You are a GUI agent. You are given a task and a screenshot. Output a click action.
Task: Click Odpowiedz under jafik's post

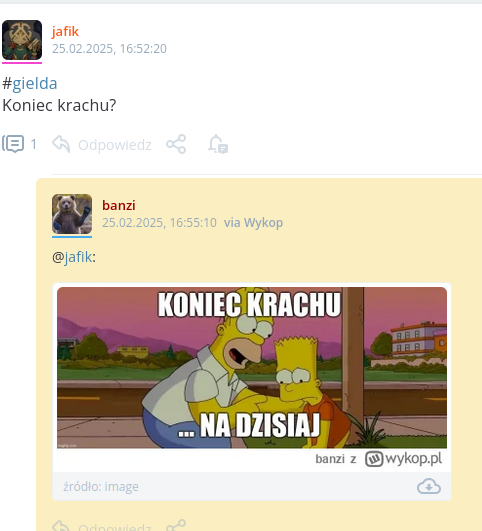coord(115,145)
